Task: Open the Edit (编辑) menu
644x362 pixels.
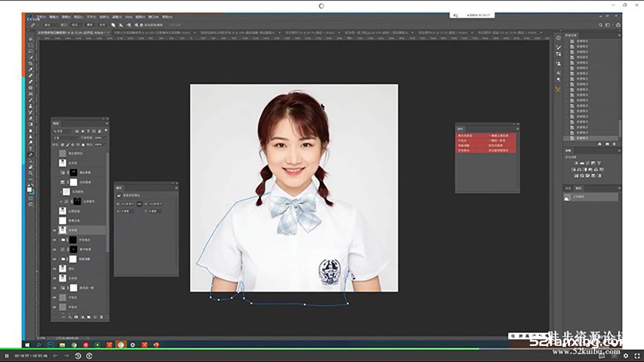Action: tap(53, 17)
